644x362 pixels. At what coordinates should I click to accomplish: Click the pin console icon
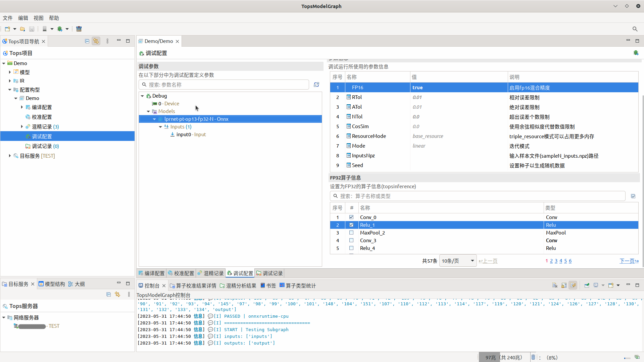click(x=587, y=285)
